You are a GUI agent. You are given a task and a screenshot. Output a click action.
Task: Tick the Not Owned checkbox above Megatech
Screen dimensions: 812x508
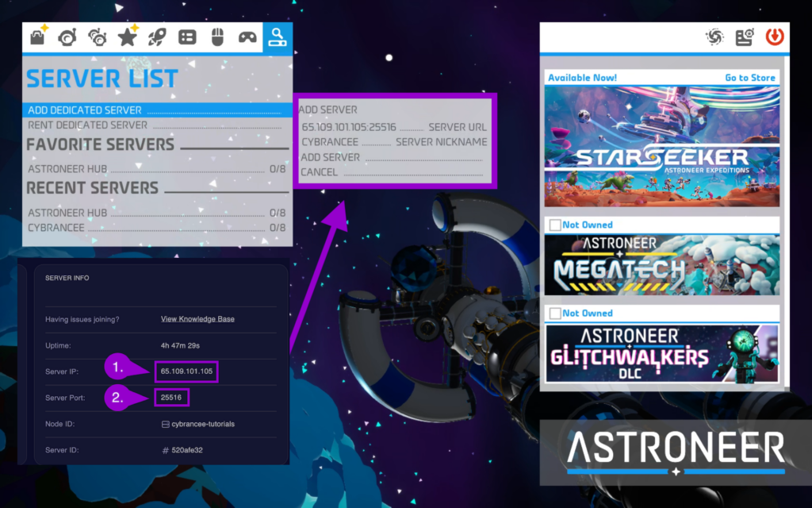click(554, 225)
